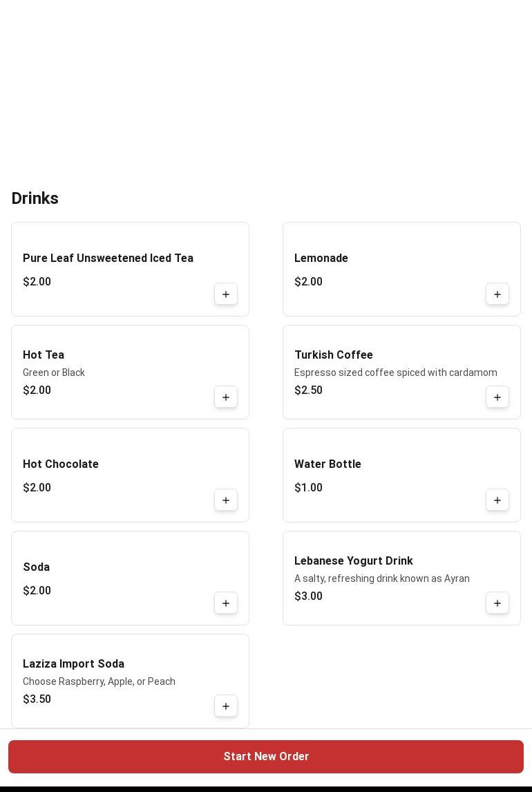This screenshot has height=792, width=532.
Task: Open the Hot Chocolate item name
Action: coord(61,464)
